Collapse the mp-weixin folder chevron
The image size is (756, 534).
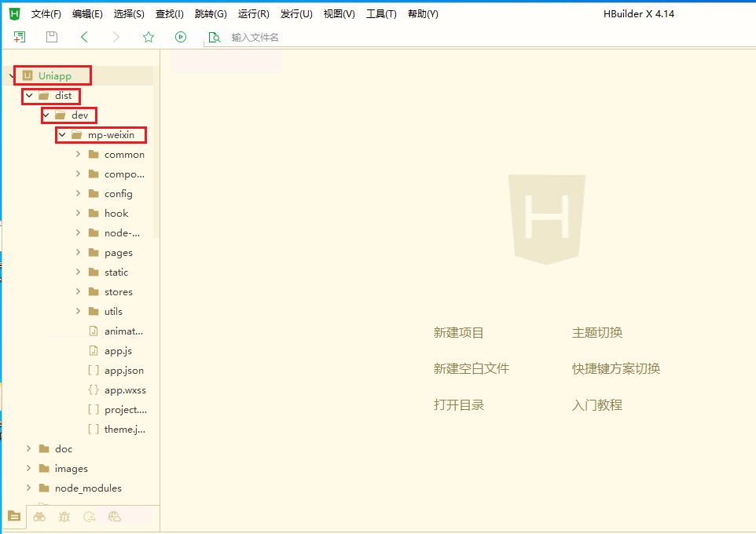[62, 135]
